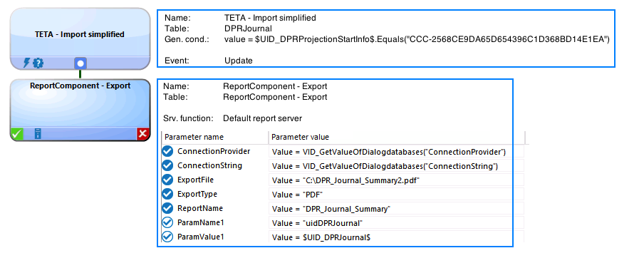Click the green checkmark success connector
Screen dimensions: 644x258
pyautogui.click(x=17, y=133)
